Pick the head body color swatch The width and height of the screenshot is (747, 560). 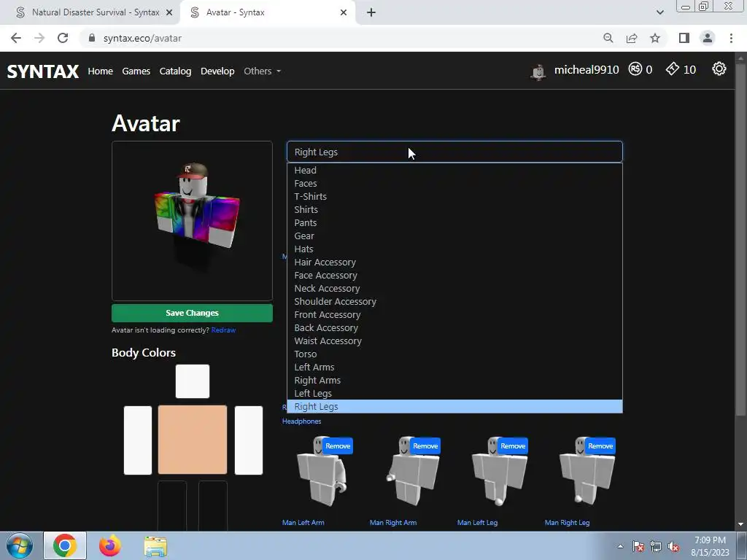coord(193,381)
